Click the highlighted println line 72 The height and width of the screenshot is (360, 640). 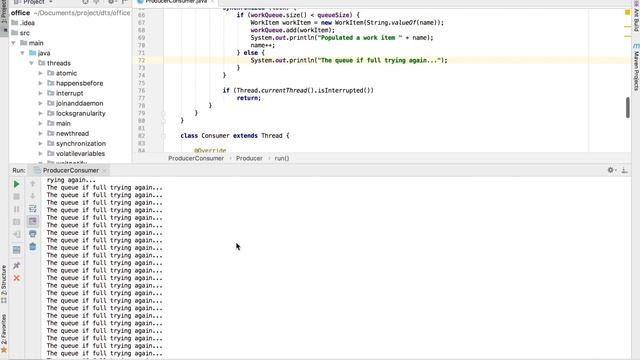pyautogui.click(x=349, y=60)
